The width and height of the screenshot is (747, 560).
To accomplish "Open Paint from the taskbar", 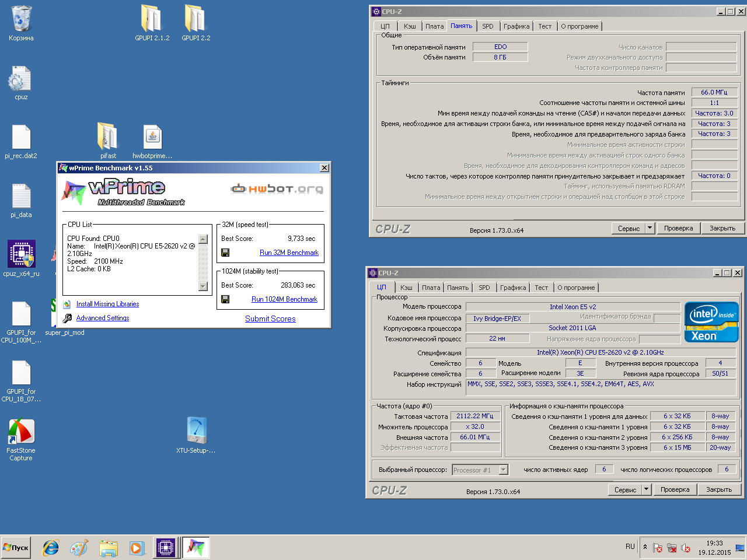I will pyautogui.click(x=79, y=548).
